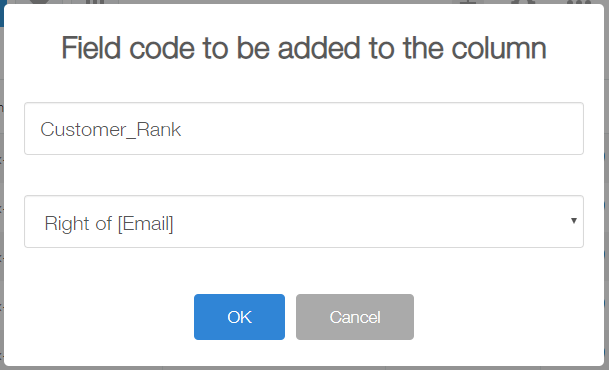609x370 pixels.
Task: Confirm with the blue OK button
Action: pos(239,317)
